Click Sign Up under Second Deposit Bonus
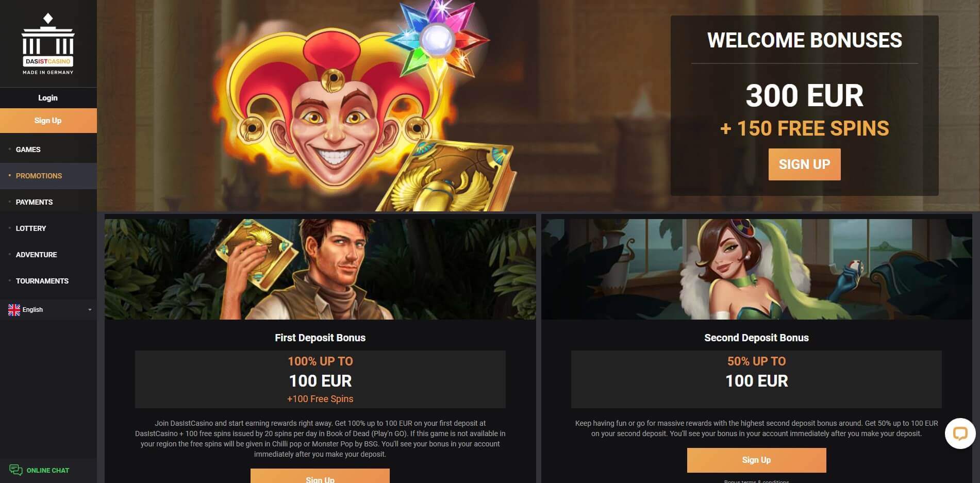Screen dimensions: 980x483 click(x=756, y=460)
